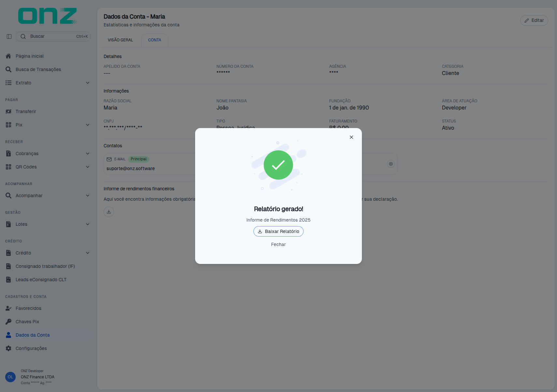Image resolution: width=557 pixels, height=392 pixels.
Task: Click the fundação date 1 de jan. de 1990
Action: click(x=349, y=108)
